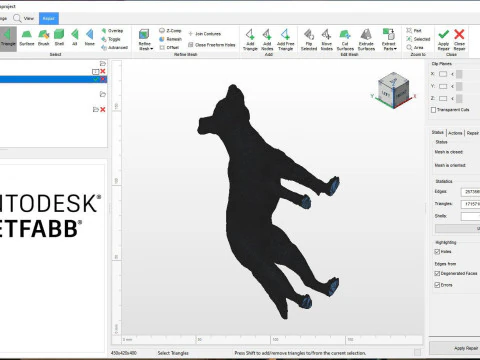Click the red X in top tree row
This screenshot has height=360, width=480.
(103, 71)
